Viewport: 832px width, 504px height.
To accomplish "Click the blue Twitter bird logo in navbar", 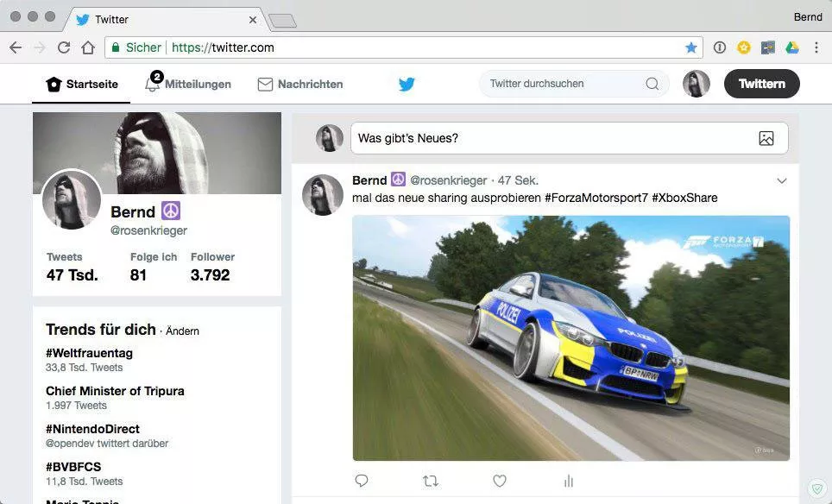I will coord(407,84).
